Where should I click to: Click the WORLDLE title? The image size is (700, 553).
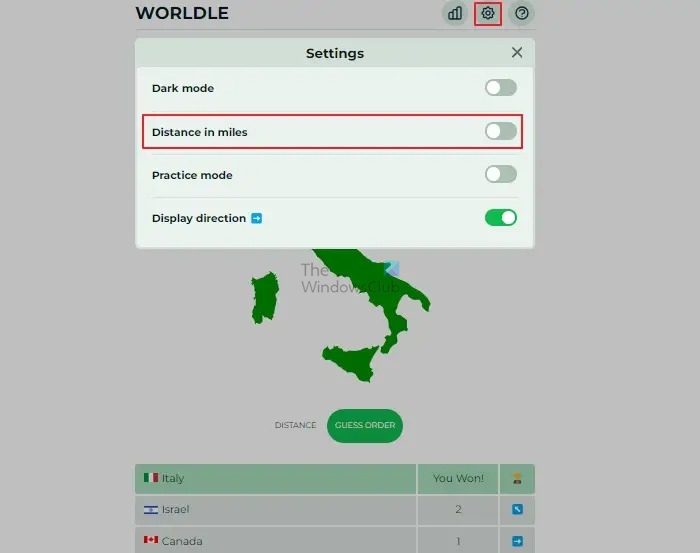(182, 13)
